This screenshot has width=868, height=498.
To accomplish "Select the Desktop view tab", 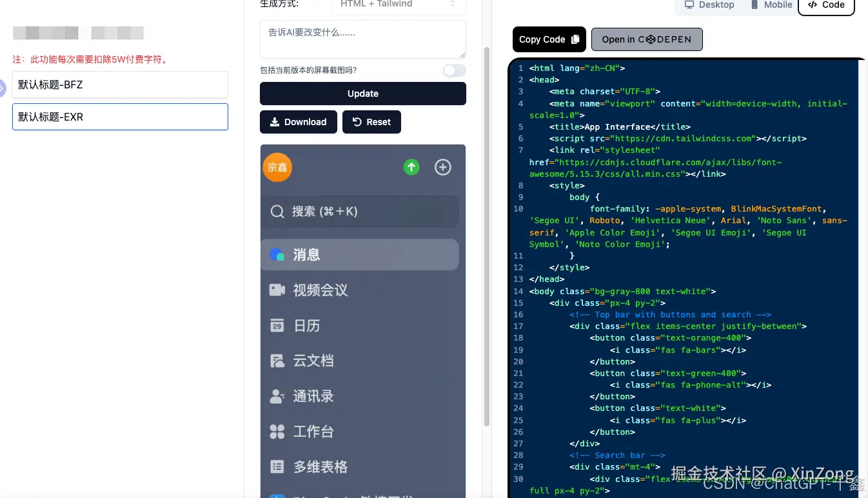I will [709, 5].
